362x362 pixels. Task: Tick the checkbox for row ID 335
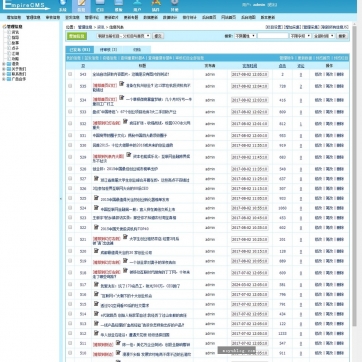[x=70, y=86]
